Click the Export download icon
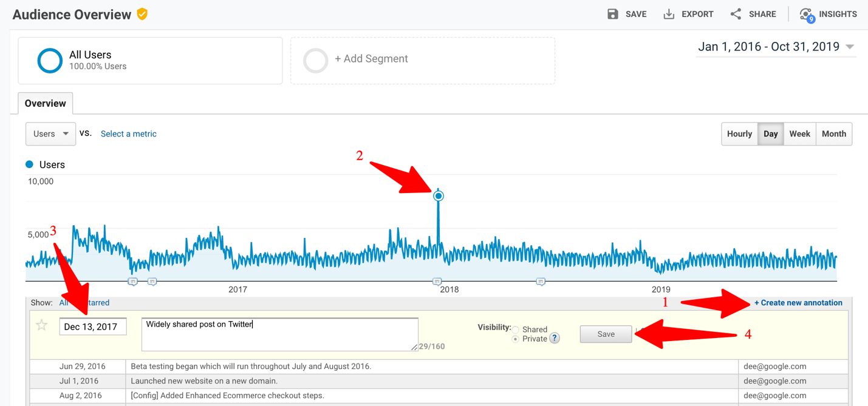868x406 pixels. coord(669,14)
